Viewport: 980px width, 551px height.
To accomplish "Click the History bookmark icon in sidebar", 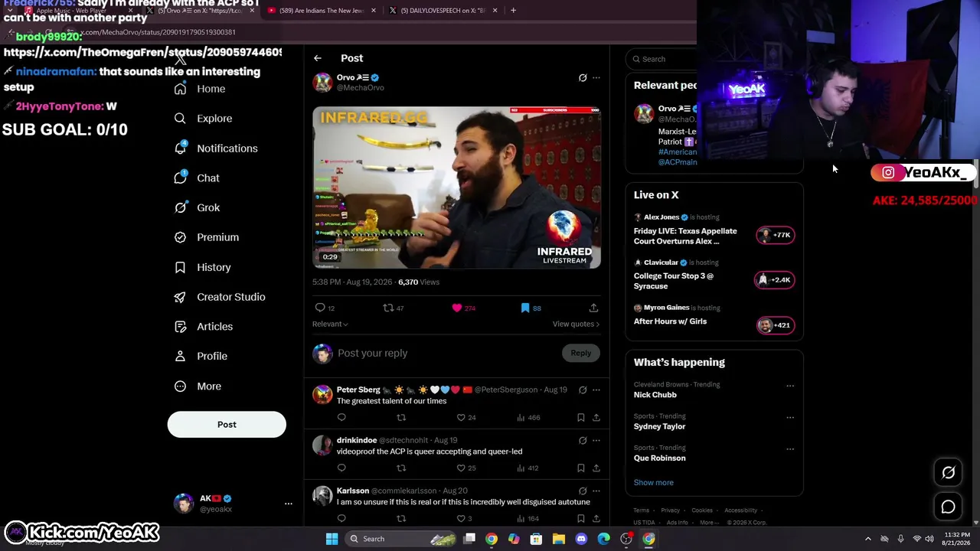I will pyautogui.click(x=180, y=267).
